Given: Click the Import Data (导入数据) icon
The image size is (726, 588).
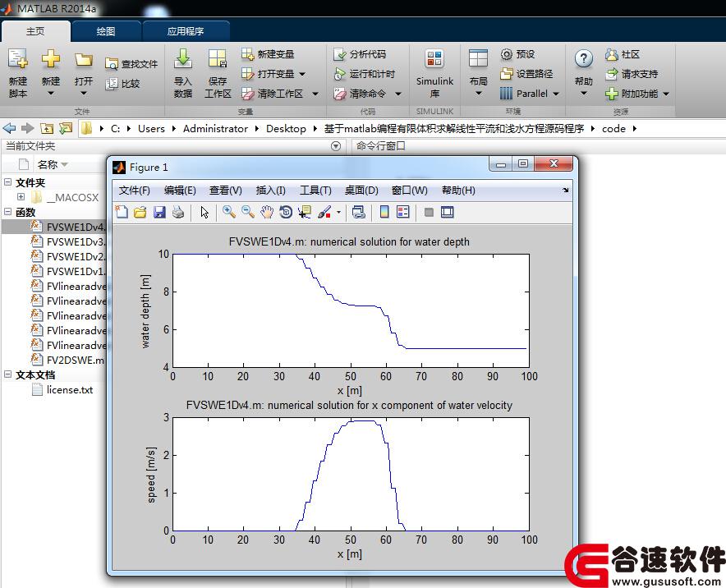Looking at the screenshot, I should coord(183,59).
